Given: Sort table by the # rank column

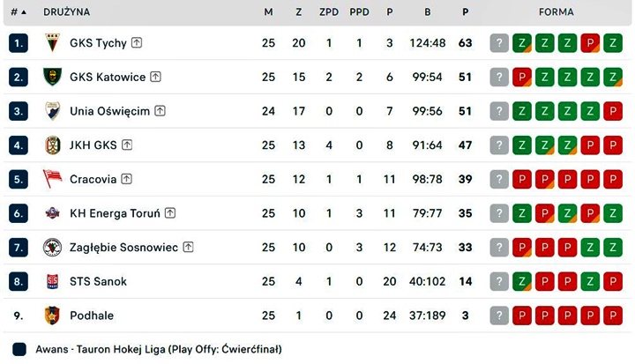Looking at the screenshot, I should [x=18, y=12].
